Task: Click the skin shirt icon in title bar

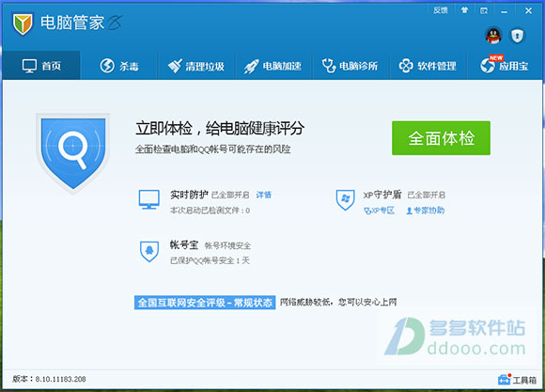Action: (464, 10)
